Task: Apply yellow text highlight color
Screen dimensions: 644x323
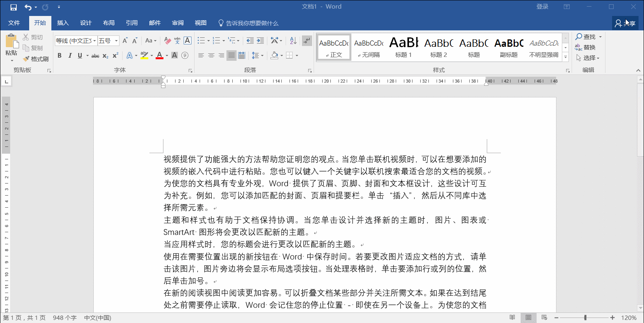Action: pos(144,56)
